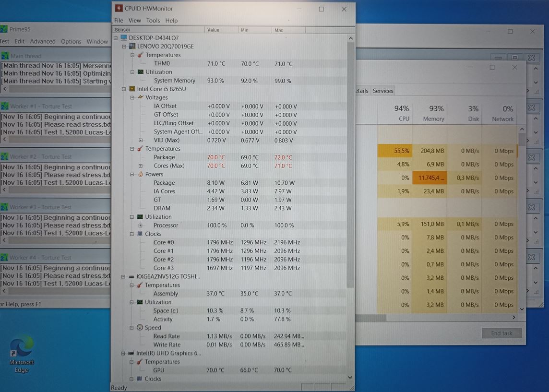Collapse the Clocks section under Intel Core
549x392 pixels.
tap(132, 234)
